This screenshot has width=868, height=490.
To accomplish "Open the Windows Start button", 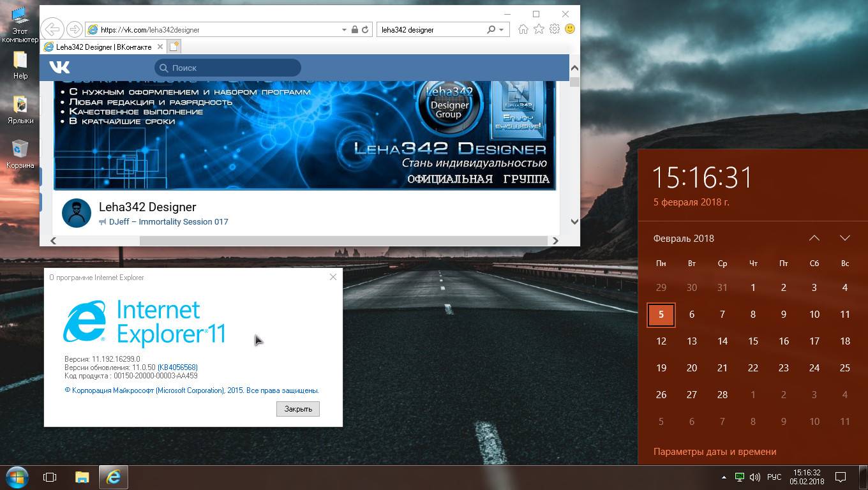I will click(17, 477).
